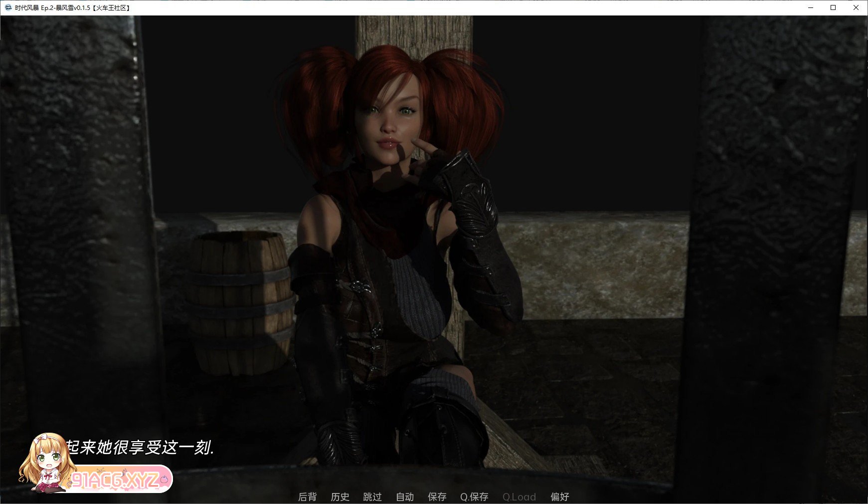The width and height of the screenshot is (868, 504).
Task: Click the pink 91AC6.XYZ watermark logo
Action: (120, 480)
